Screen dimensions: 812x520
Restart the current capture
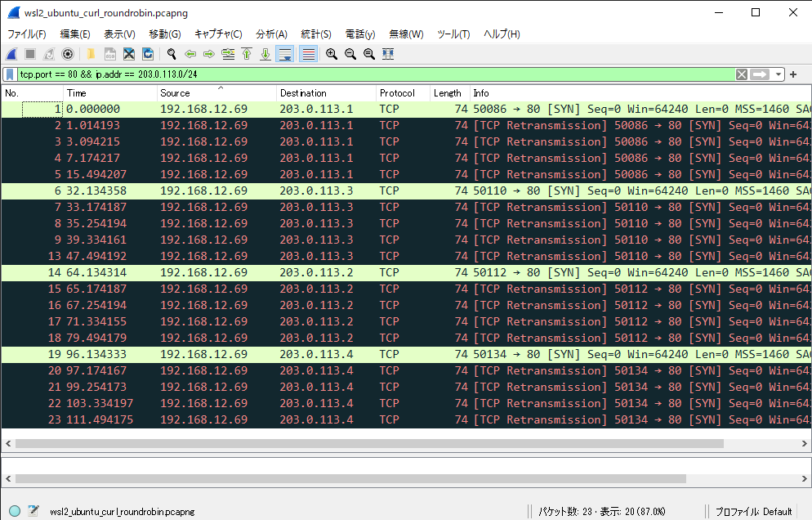tap(49, 54)
